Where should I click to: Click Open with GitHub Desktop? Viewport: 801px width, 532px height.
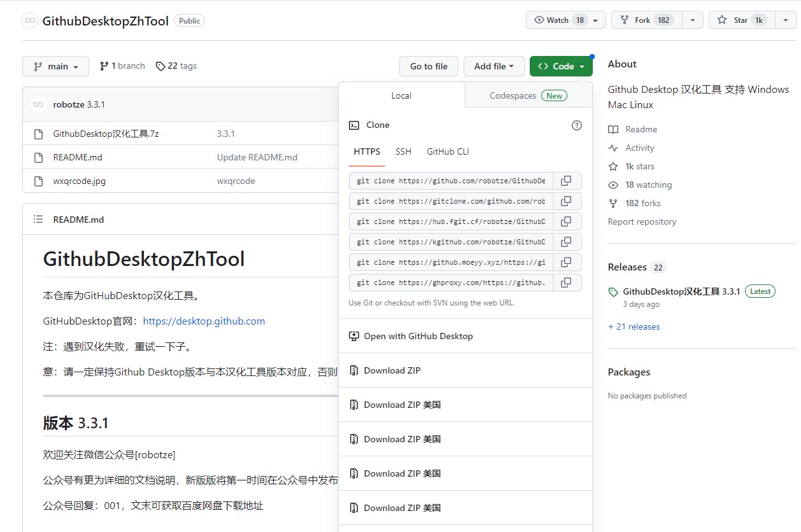(418, 336)
